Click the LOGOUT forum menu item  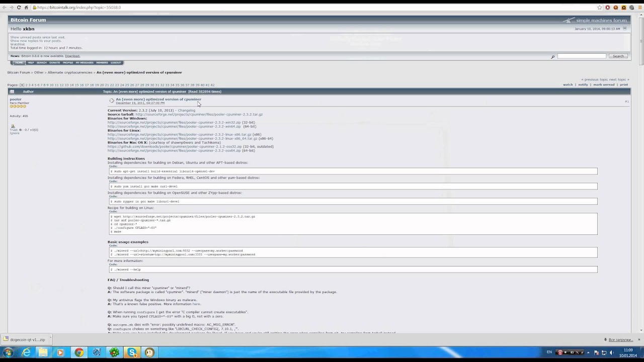(116, 63)
